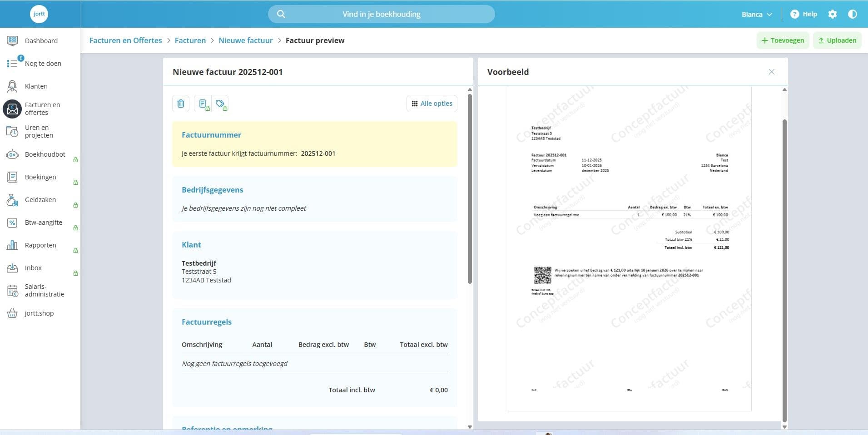
Task: Select the jortt logo
Action: coord(39,14)
